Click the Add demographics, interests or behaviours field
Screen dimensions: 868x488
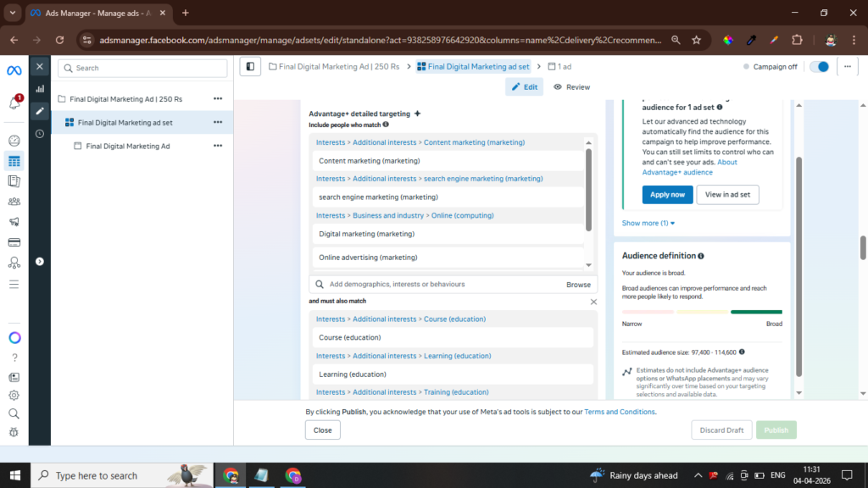click(437, 285)
